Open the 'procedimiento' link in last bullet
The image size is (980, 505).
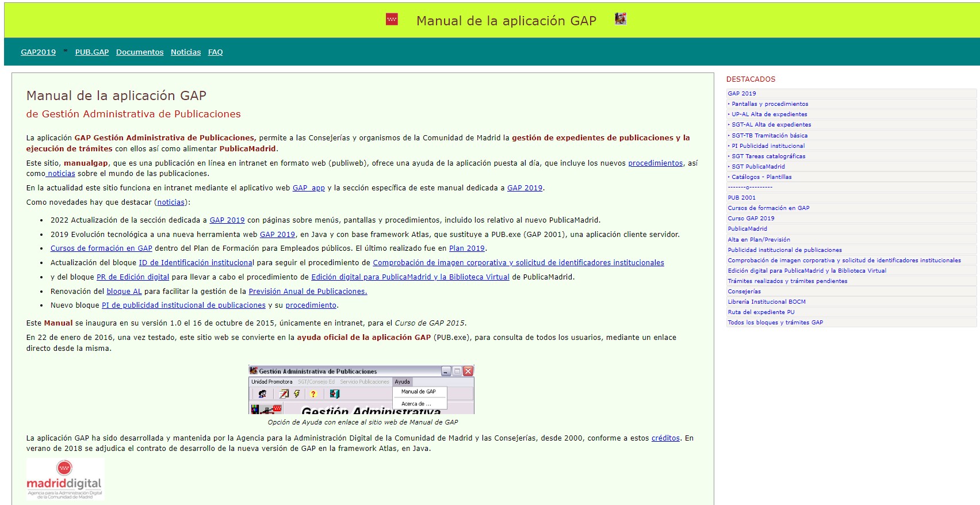tap(311, 305)
